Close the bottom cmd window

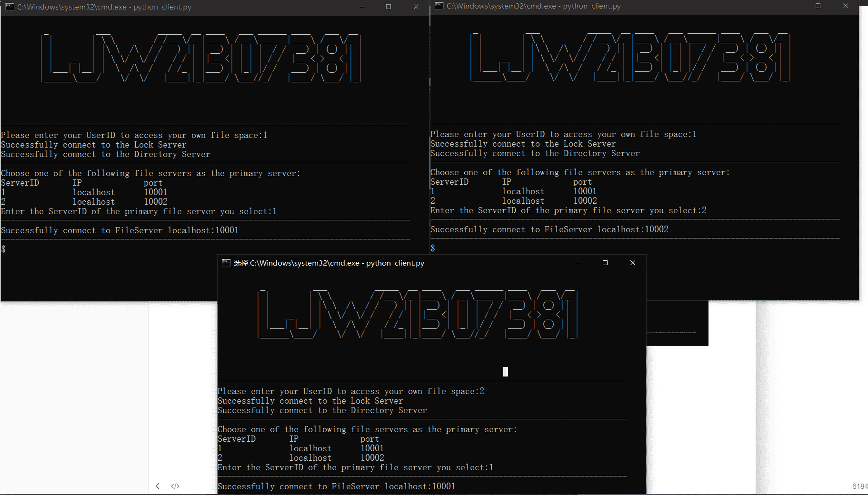633,263
